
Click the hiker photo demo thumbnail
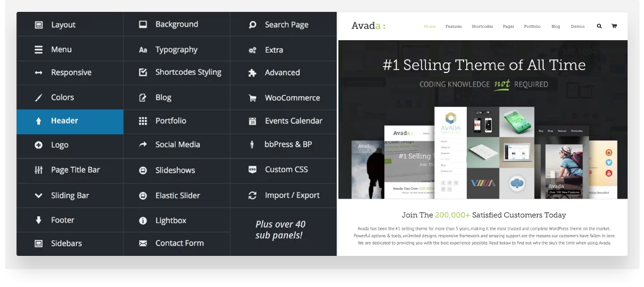click(368, 170)
